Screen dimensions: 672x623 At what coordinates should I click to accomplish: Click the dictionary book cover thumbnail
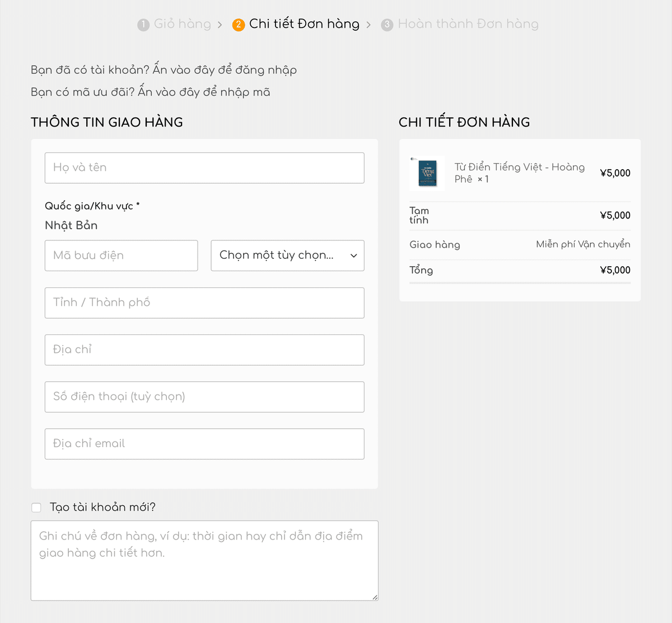pos(427,174)
